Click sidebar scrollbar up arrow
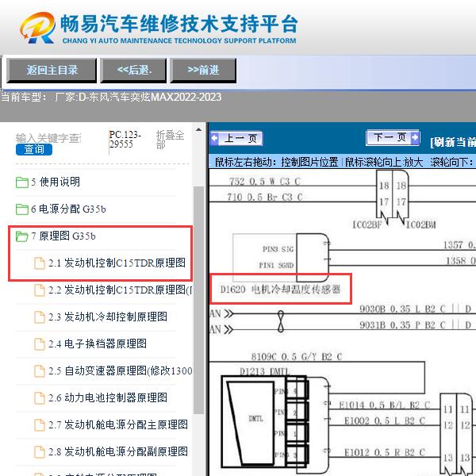The width and height of the screenshot is (476, 476). [198, 130]
